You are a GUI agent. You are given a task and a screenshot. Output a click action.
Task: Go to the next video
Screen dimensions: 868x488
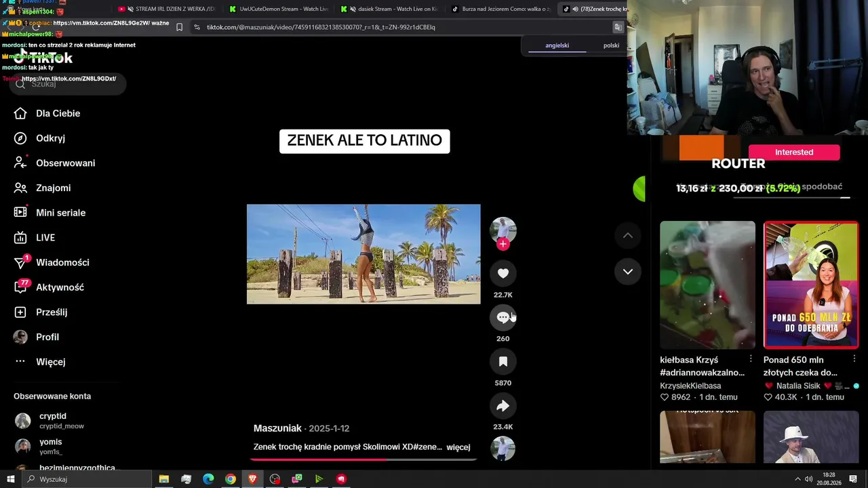point(628,272)
